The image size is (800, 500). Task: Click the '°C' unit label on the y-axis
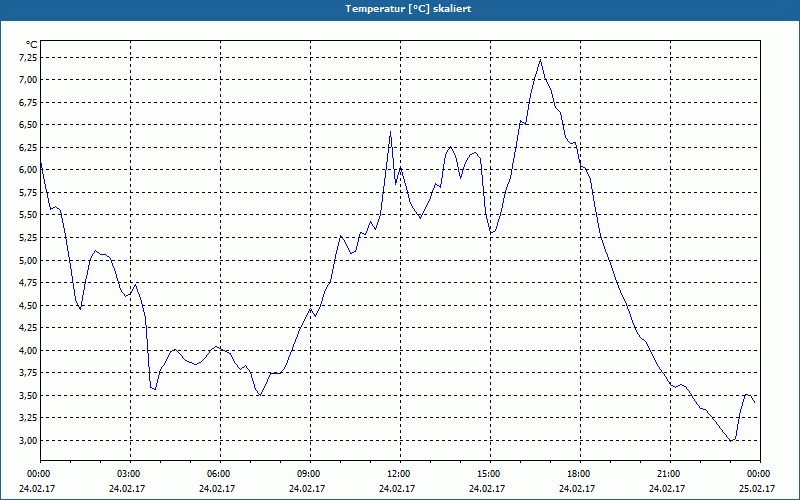click(x=32, y=45)
